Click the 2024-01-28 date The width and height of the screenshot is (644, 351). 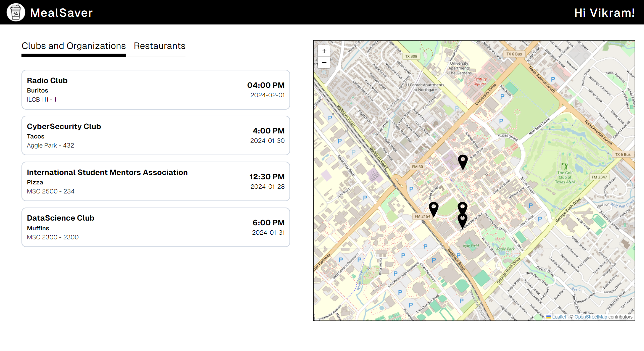[x=268, y=187]
